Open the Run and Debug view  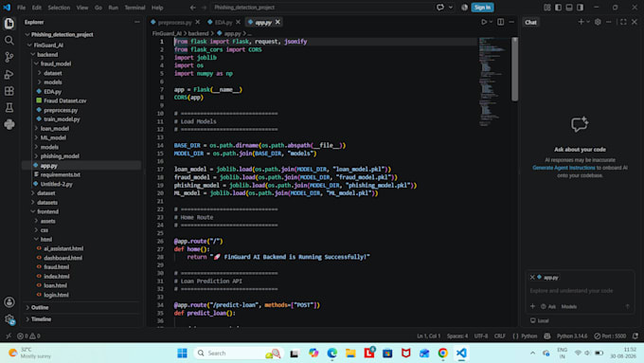(9, 74)
